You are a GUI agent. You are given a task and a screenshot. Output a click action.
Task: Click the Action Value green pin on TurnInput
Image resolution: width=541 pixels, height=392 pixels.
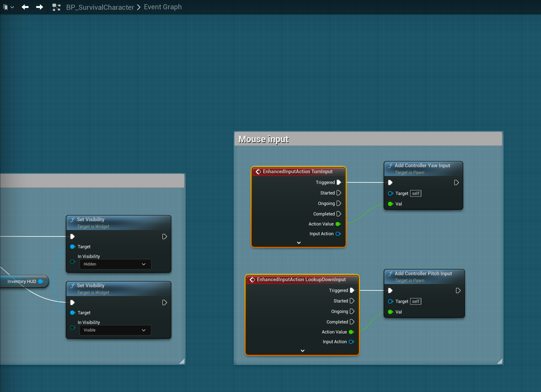point(338,224)
